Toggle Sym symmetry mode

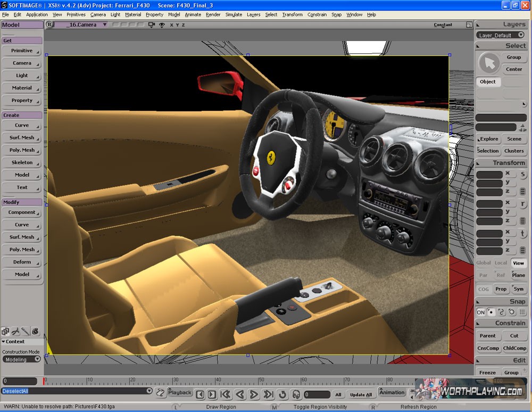[x=518, y=289]
